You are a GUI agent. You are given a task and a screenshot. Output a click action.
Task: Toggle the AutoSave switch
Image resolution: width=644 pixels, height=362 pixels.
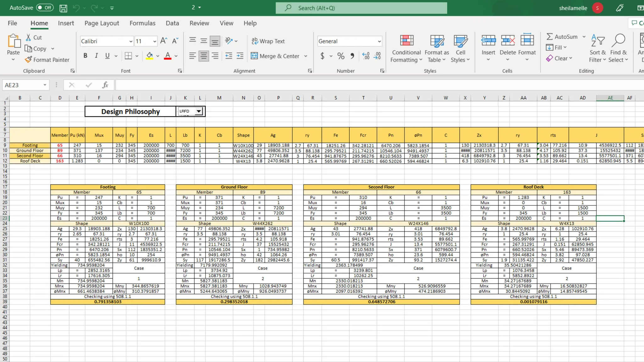pyautogui.click(x=45, y=8)
